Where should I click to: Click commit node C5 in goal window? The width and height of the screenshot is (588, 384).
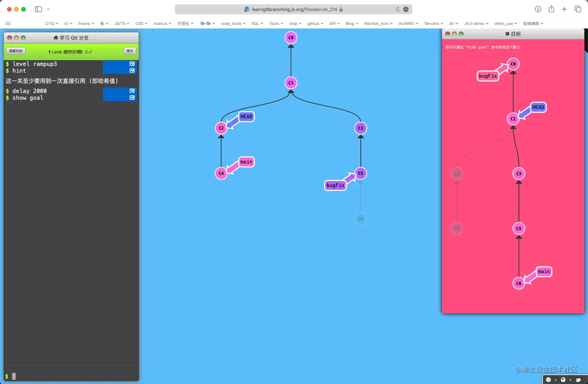tap(519, 228)
